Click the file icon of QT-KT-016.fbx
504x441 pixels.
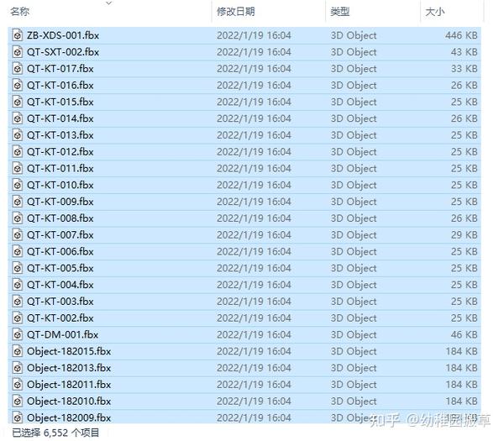(18, 85)
